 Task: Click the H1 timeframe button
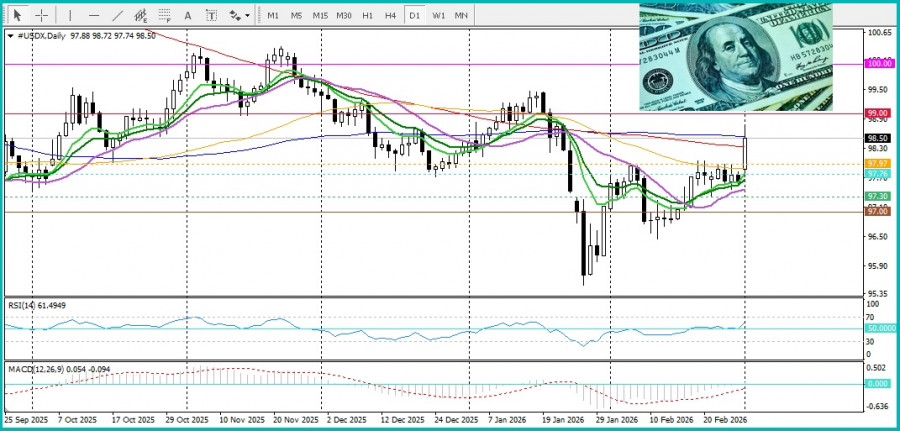click(x=368, y=16)
